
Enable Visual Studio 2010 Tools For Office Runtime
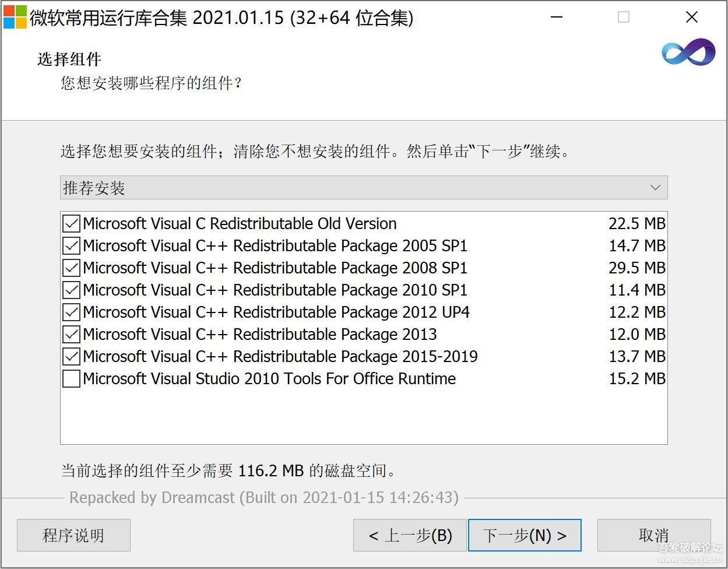pyautogui.click(x=71, y=379)
